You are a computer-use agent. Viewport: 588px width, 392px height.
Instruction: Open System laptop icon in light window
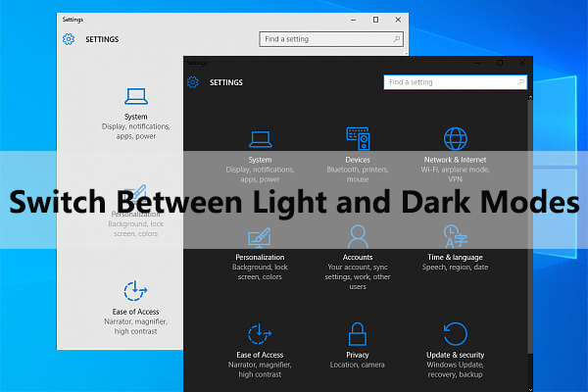point(136,96)
